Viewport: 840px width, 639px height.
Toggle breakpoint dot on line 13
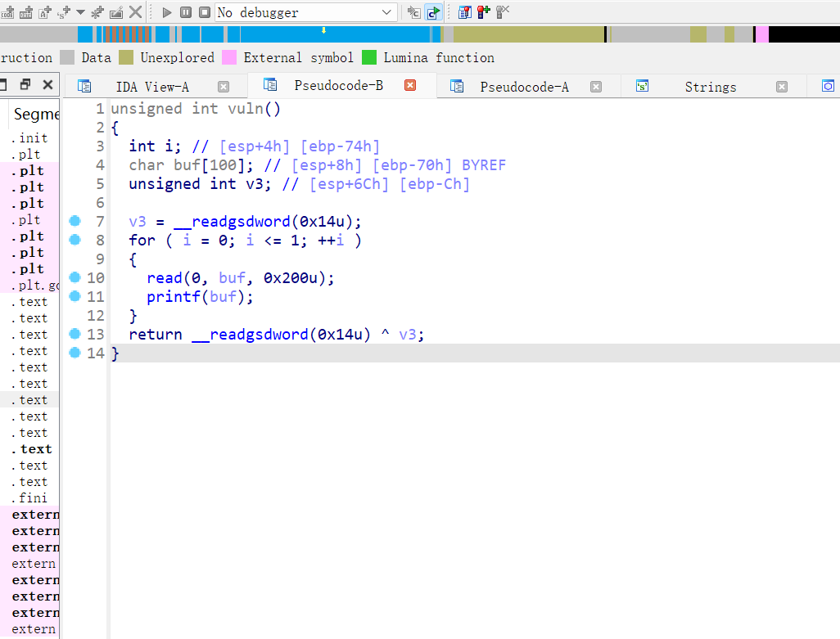pyautogui.click(x=75, y=334)
